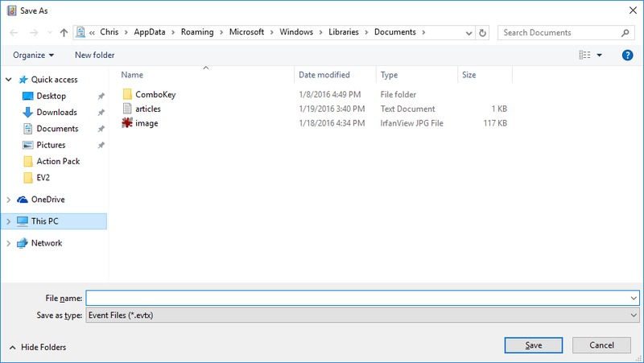The image size is (644, 363).
Task: Click the search magnifier icon
Action: 625,33
